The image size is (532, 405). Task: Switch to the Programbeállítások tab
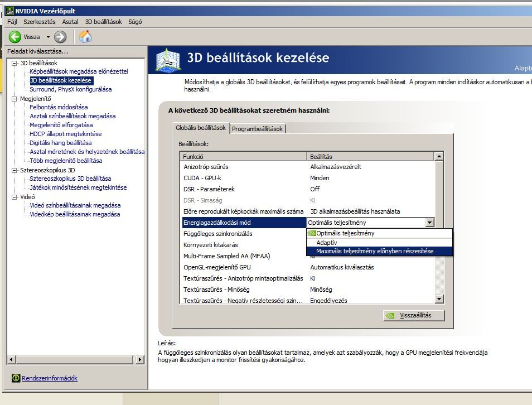click(x=257, y=129)
